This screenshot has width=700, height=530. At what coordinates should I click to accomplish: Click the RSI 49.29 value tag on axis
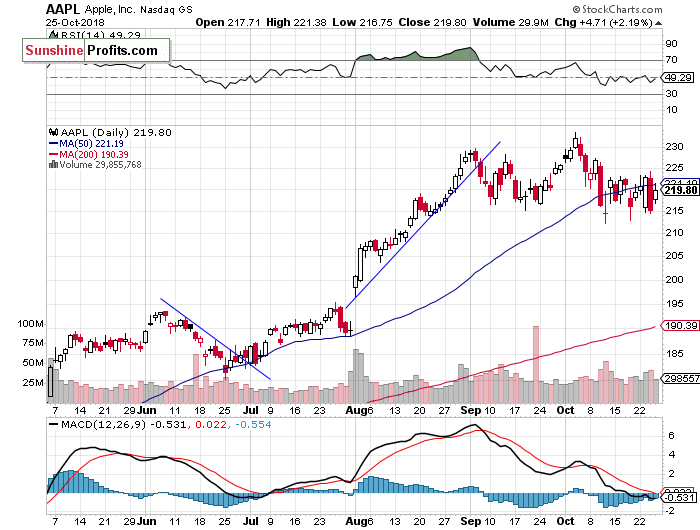[x=677, y=78]
